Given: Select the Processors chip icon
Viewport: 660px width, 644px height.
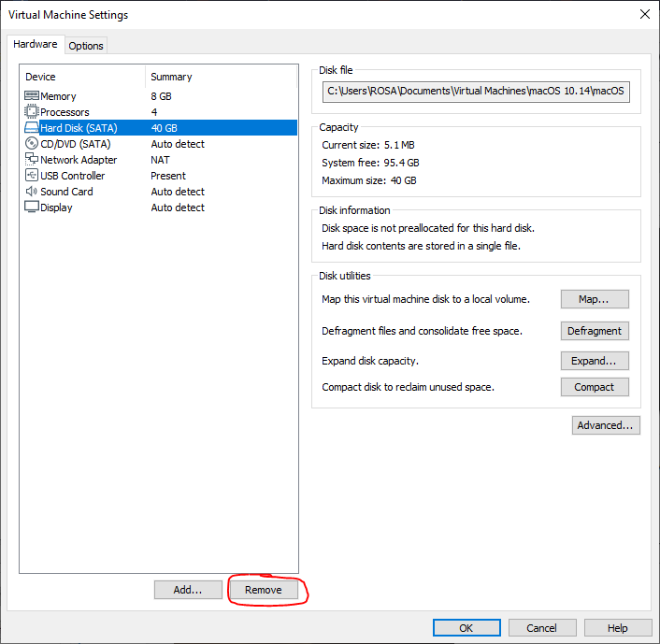Looking at the screenshot, I should click(x=32, y=112).
